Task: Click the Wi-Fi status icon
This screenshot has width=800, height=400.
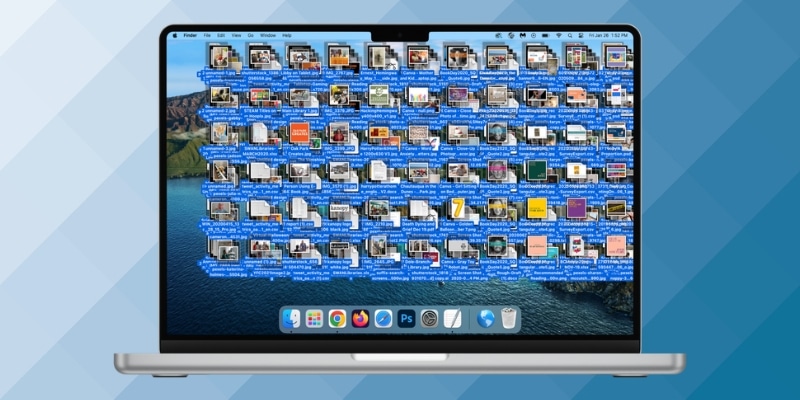Action: tap(558, 36)
